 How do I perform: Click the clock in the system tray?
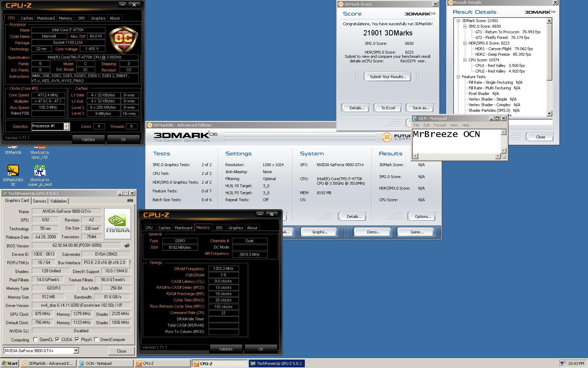click(x=576, y=363)
